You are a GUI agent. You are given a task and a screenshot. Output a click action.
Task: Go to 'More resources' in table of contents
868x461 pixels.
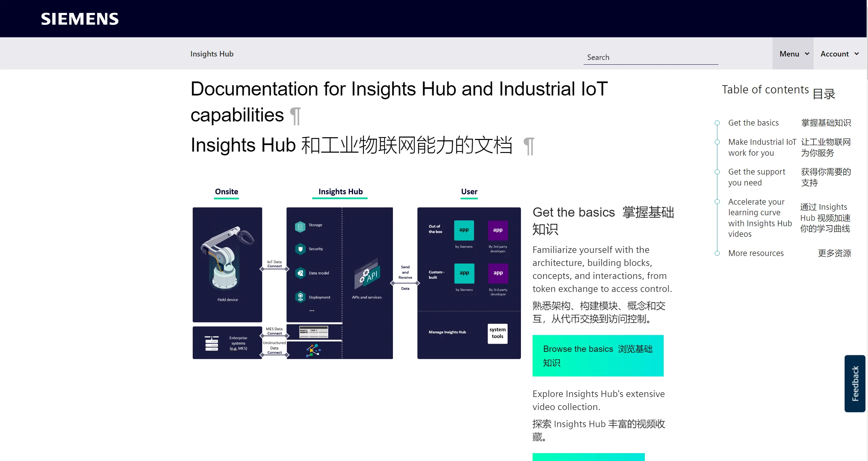click(x=756, y=253)
